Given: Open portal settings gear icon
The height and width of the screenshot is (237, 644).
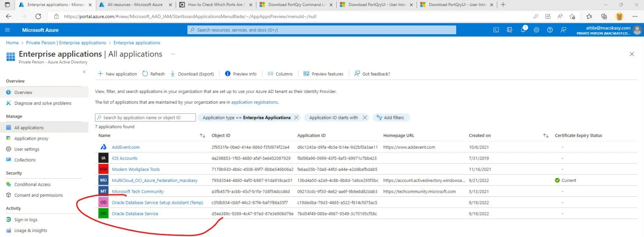Looking at the screenshot, I should click(536, 30).
